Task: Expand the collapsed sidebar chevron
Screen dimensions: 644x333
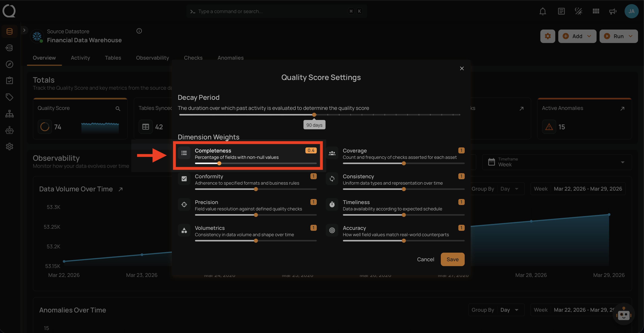Action: click(24, 30)
